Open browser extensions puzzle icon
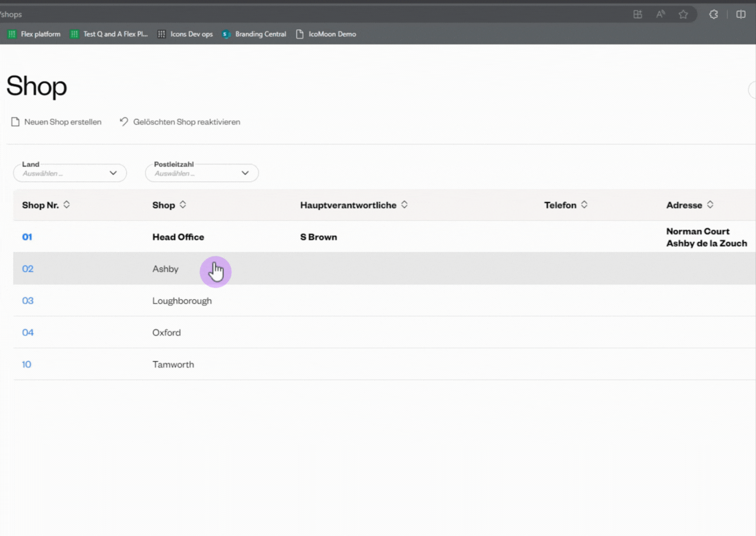This screenshot has height=536, width=756. point(714,14)
